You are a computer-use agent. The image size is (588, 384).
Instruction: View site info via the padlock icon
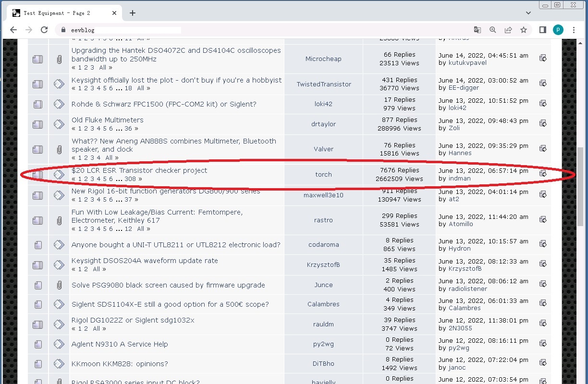tap(63, 30)
